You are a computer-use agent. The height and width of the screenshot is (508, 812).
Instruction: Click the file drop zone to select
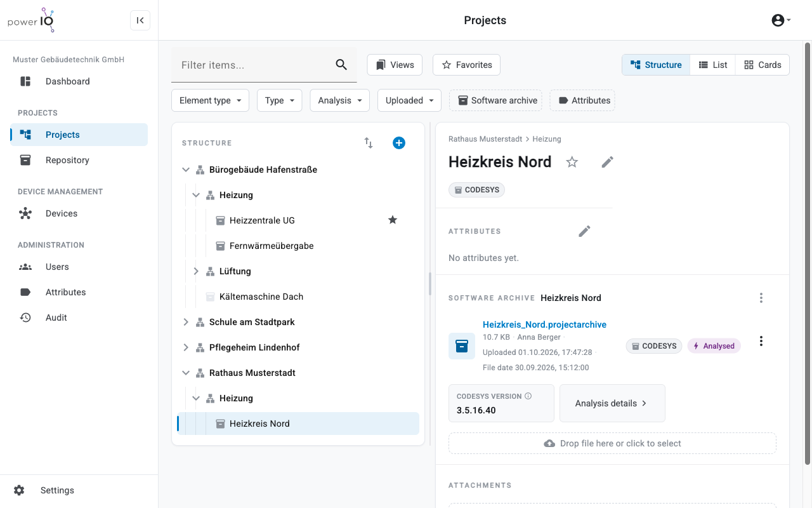(612, 443)
